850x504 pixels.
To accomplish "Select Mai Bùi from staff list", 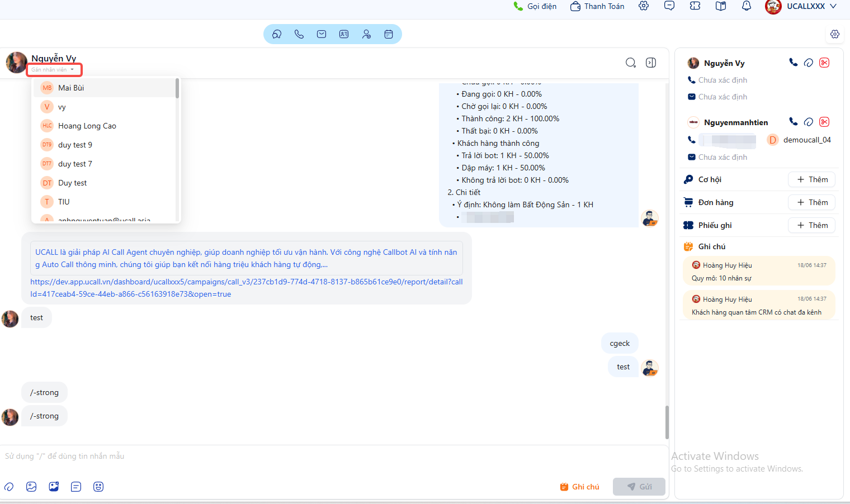I will click(x=104, y=88).
